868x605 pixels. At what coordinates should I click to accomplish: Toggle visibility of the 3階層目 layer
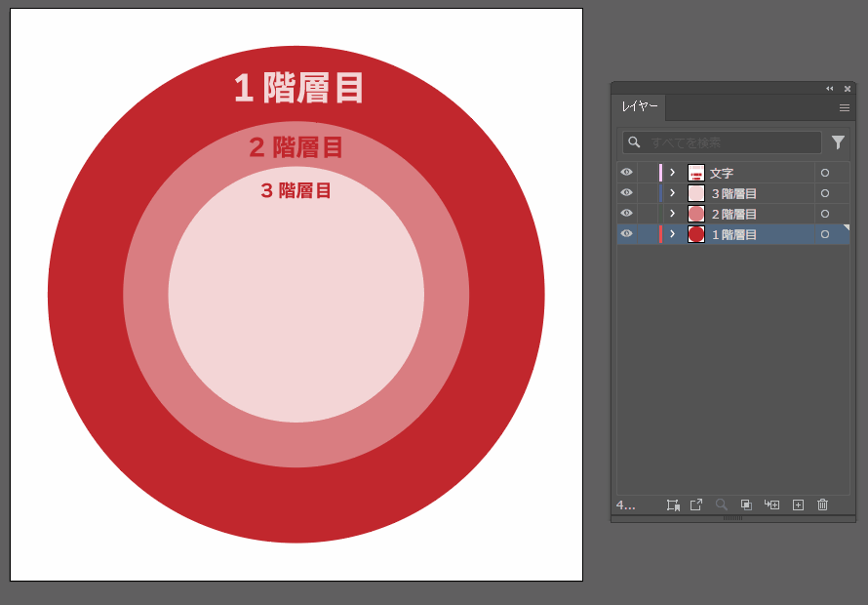tap(626, 193)
